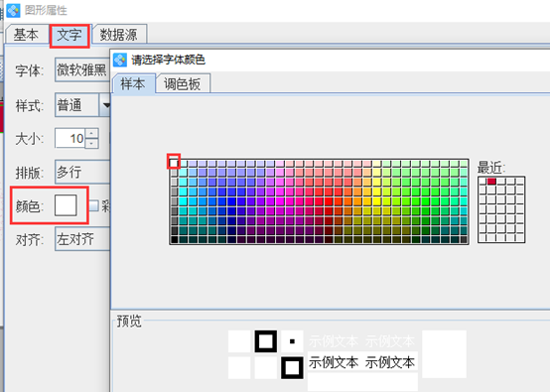Switch to the 数据源 tab
The width and height of the screenshot is (550, 392).
[x=119, y=35]
